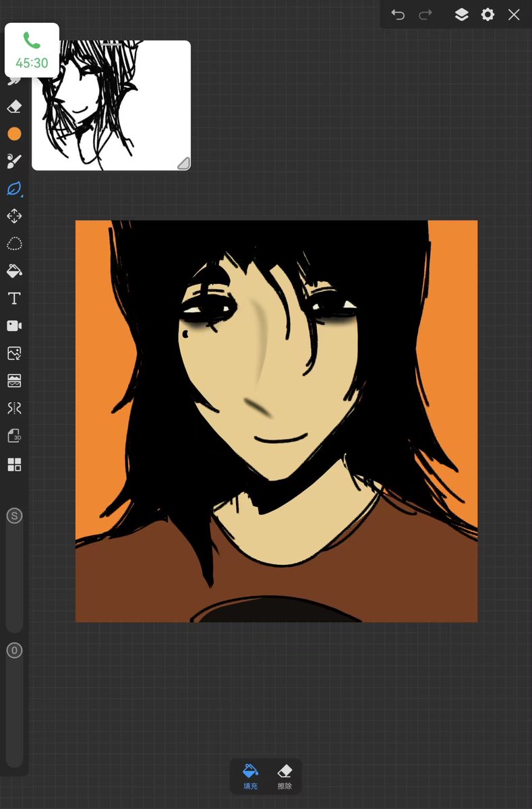The width and height of the screenshot is (532, 809).
Task: Click the import image icon
Action: click(14, 353)
